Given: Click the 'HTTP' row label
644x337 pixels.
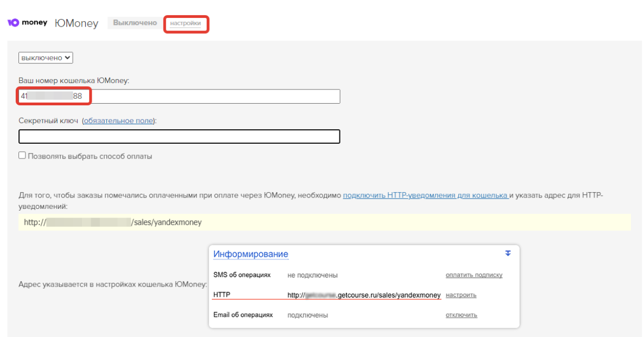Looking at the screenshot, I should coord(222,295).
